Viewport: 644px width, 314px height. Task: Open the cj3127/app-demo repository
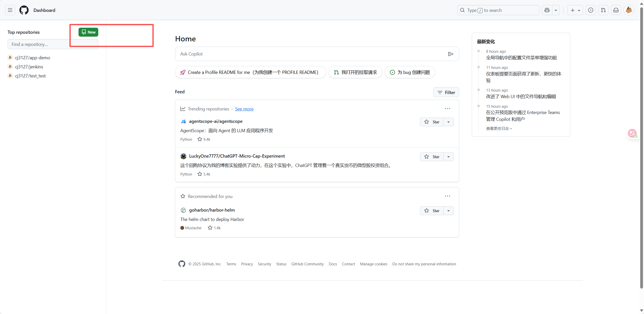(x=33, y=58)
